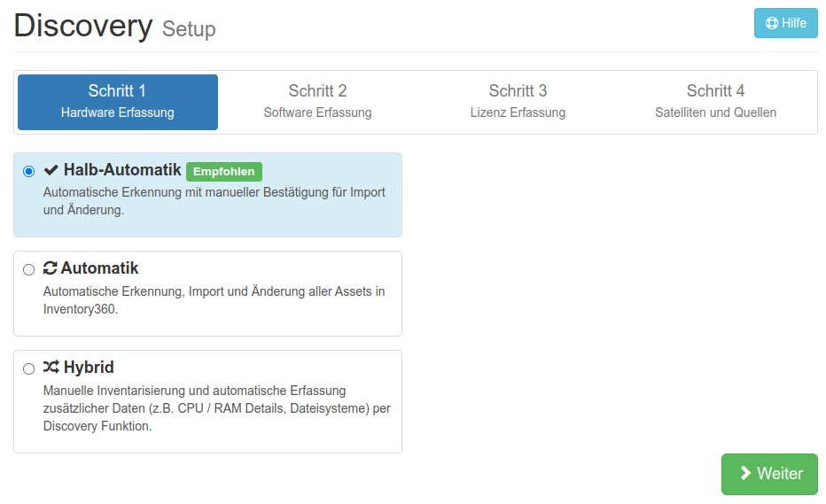Click the green Empfohlen badge
Screen dimensions: 826x504
coord(224,172)
